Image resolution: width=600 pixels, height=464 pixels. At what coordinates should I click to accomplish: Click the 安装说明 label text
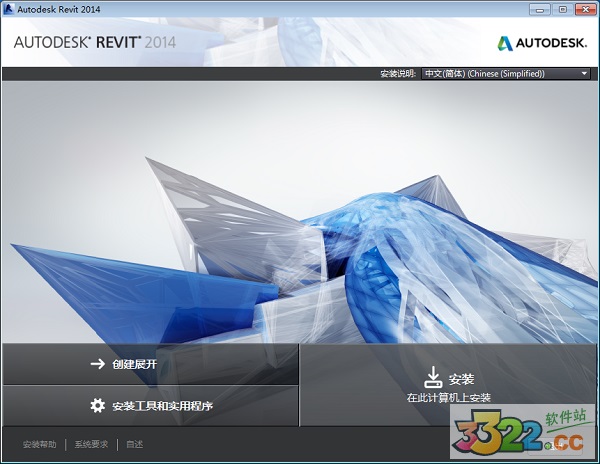[398, 73]
